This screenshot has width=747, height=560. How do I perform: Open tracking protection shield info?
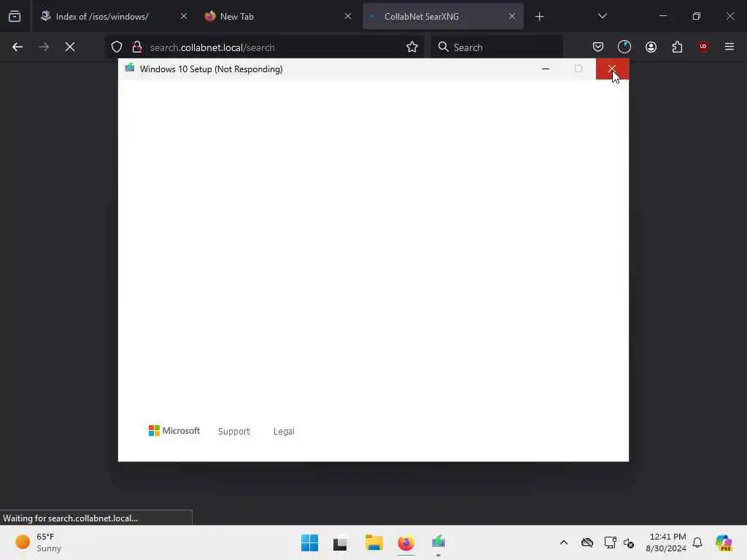pyautogui.click(x=117, y=47)
